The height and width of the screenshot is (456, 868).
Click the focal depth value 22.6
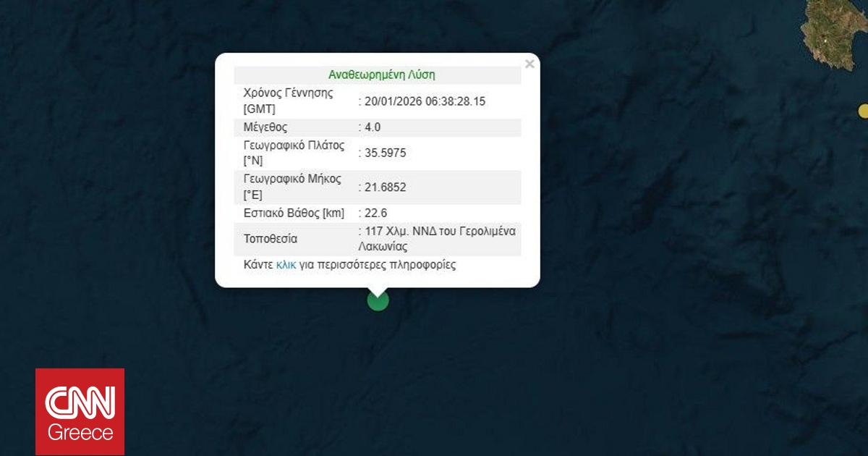[x=376, y=213]
